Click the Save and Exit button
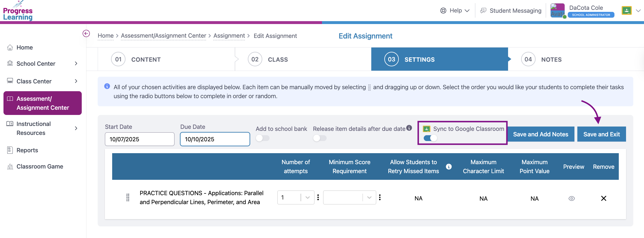 coord(601,134)
